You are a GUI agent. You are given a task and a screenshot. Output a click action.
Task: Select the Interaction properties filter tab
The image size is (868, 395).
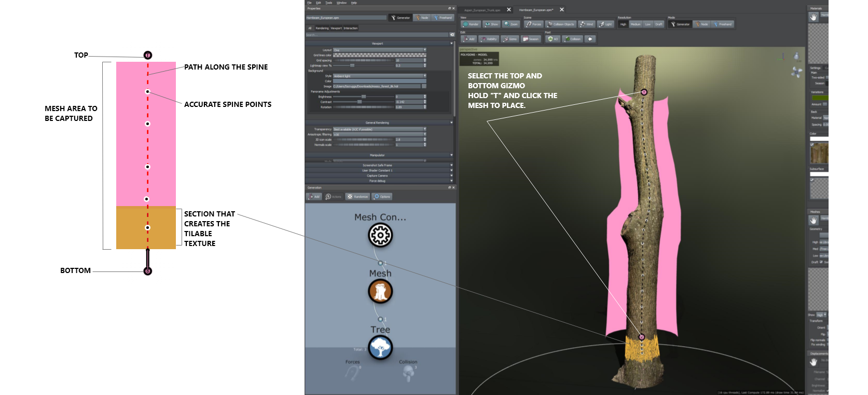(351, 28)
